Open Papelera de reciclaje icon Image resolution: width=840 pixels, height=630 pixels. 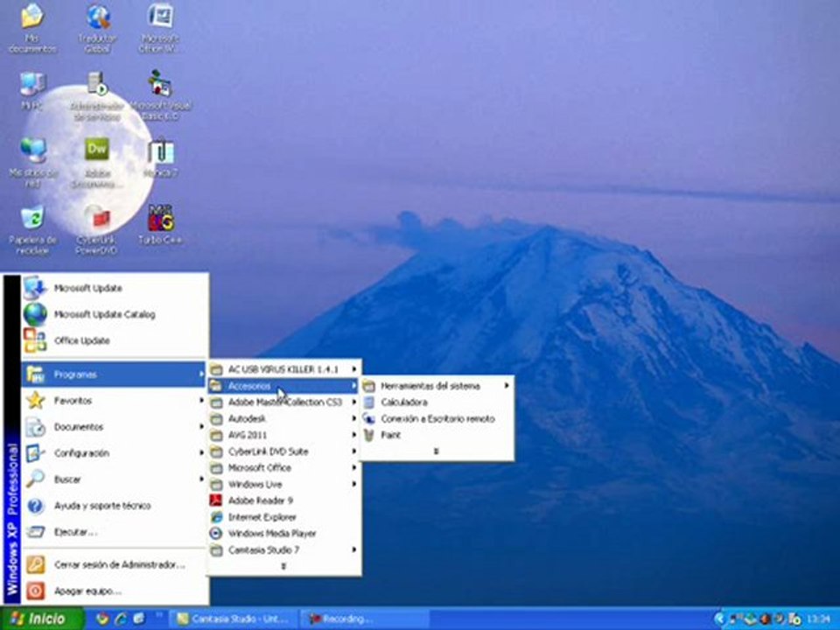[x=32, y=229]
